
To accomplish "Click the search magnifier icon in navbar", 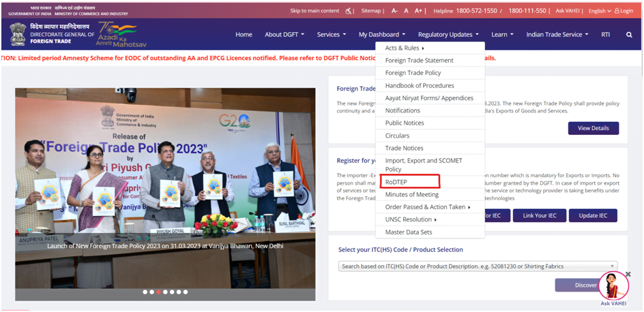I will tap(629, 35).
